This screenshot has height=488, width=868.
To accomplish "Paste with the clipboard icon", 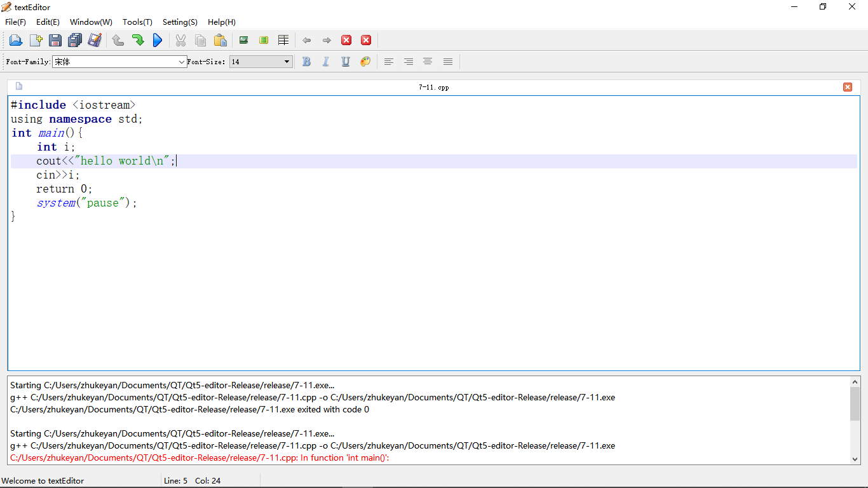I will pos(220,40).
